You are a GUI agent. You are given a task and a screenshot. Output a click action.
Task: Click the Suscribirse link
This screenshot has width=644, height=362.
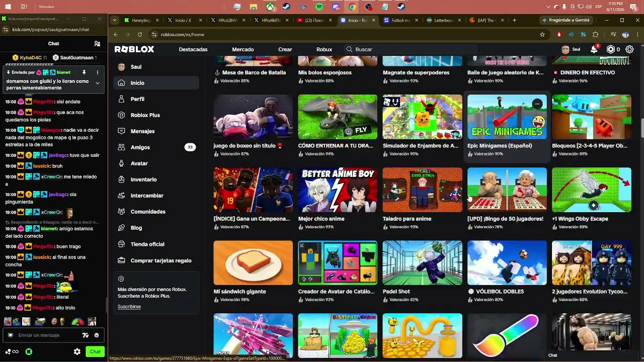click(x=129, y=307)
